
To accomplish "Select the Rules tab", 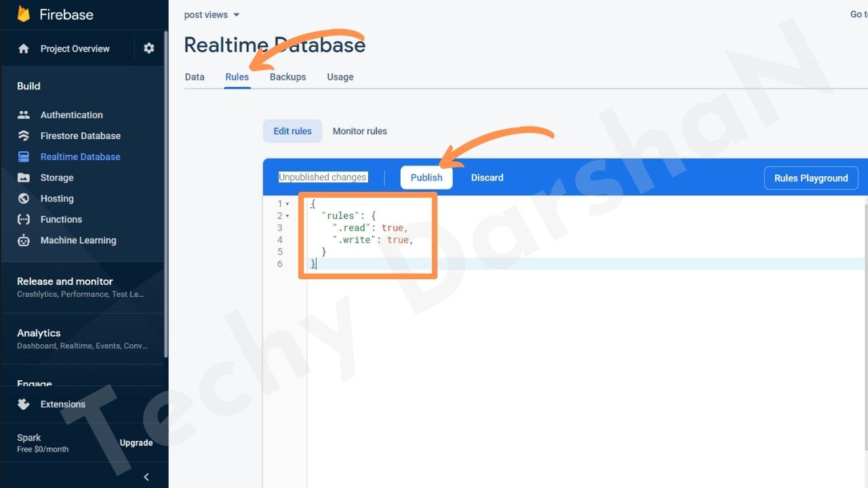I will click(x=237, y=77).
